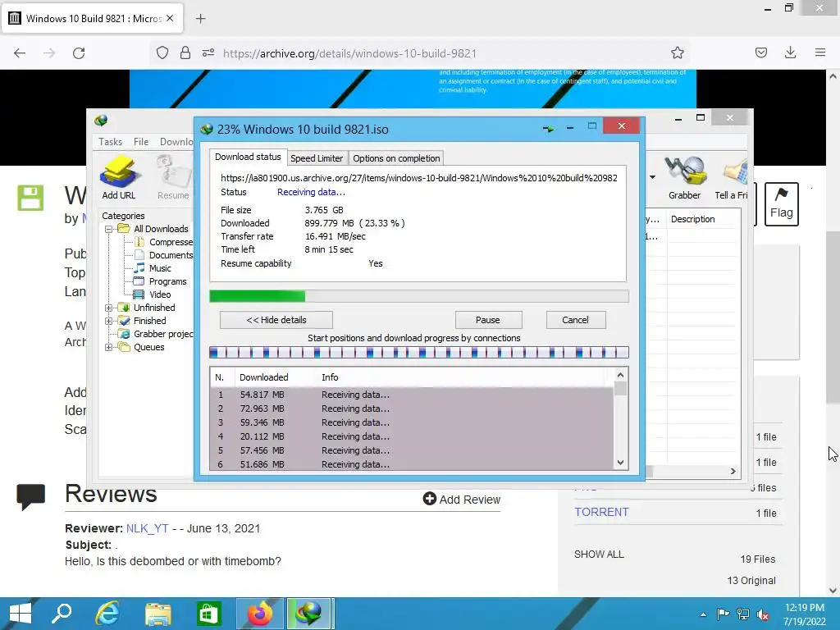Open the Grabber tool in IDM toolbar

tap(684, 177)
